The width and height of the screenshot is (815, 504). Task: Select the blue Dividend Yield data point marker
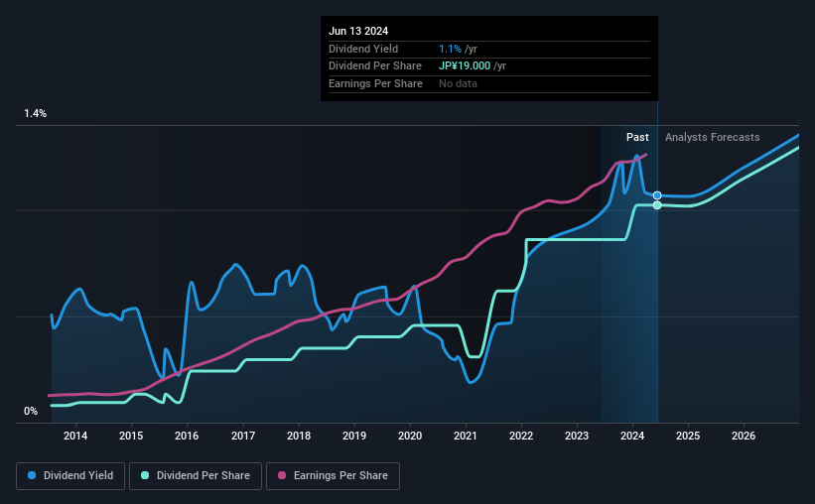coord(657,195)
